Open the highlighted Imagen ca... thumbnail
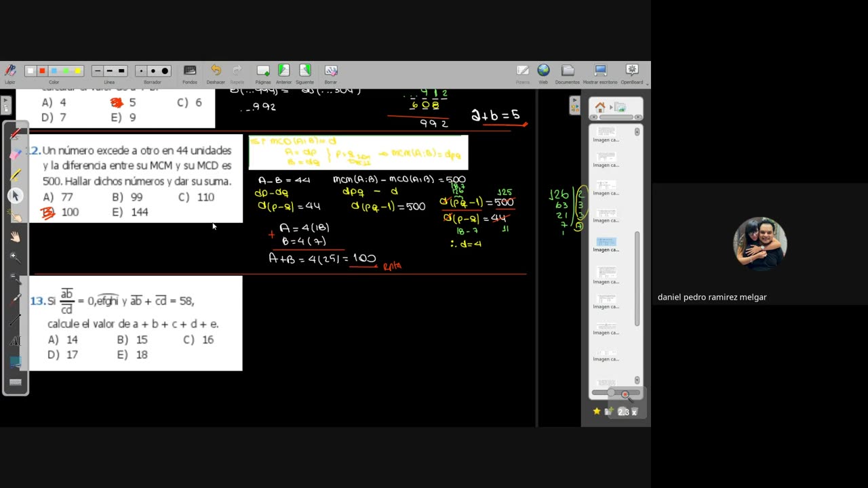The width and height of the screenshot is (868, 488). tap(606, 244)
